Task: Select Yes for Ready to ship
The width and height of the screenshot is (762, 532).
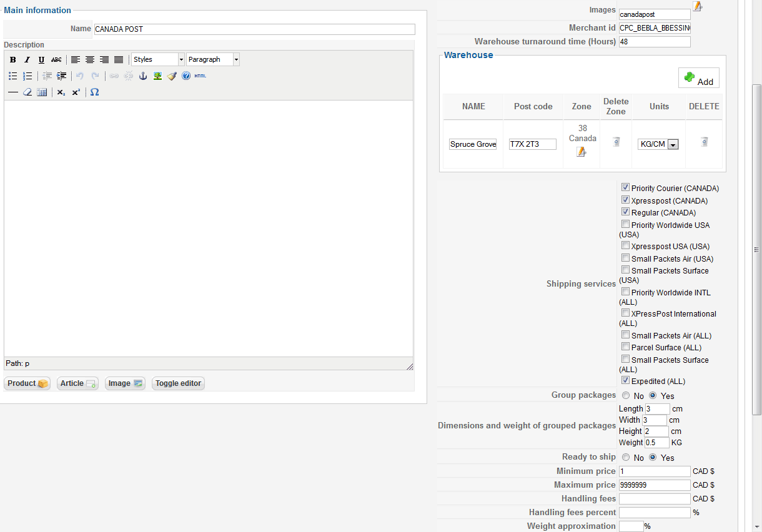Action: [x=653, y=457]
